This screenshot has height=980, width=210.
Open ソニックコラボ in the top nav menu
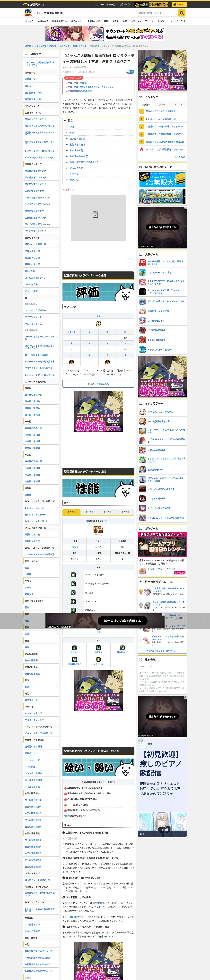pos(177,21)
